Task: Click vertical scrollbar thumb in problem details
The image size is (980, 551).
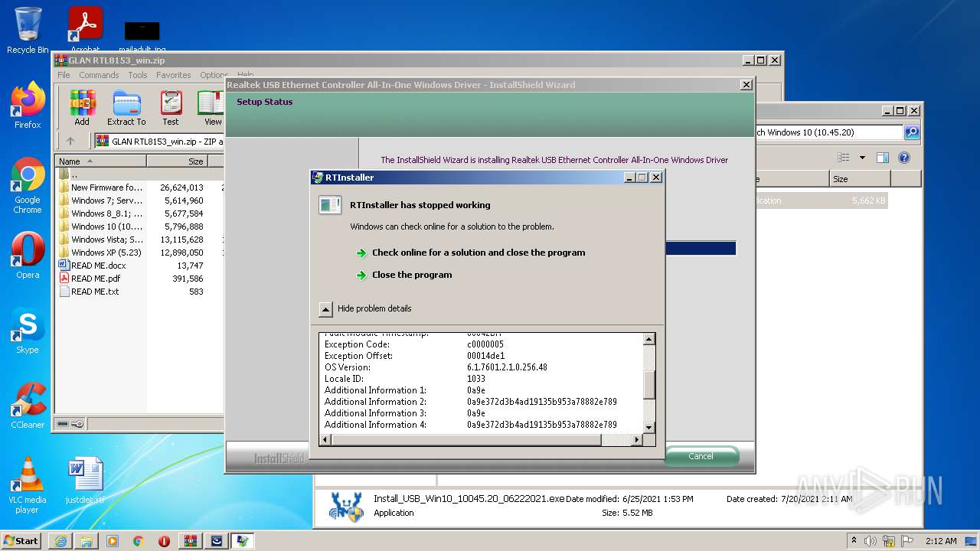Action: pos(649,385)
